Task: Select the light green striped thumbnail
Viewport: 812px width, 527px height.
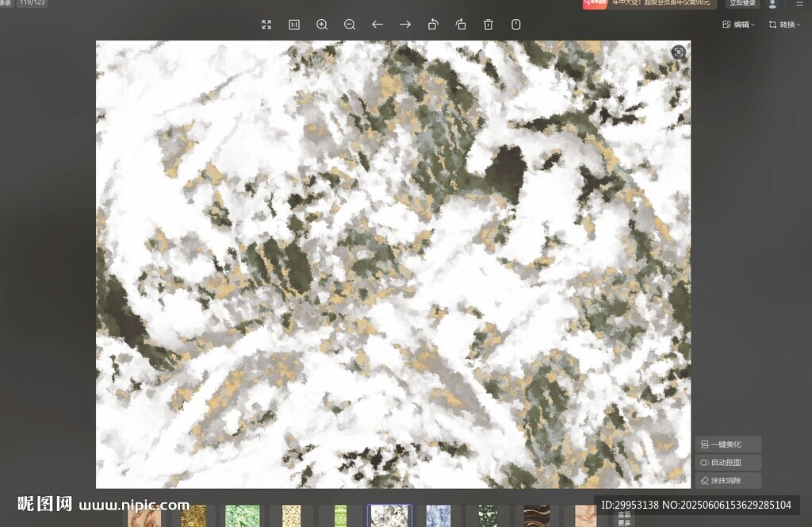Action: (x=340, y=516)
